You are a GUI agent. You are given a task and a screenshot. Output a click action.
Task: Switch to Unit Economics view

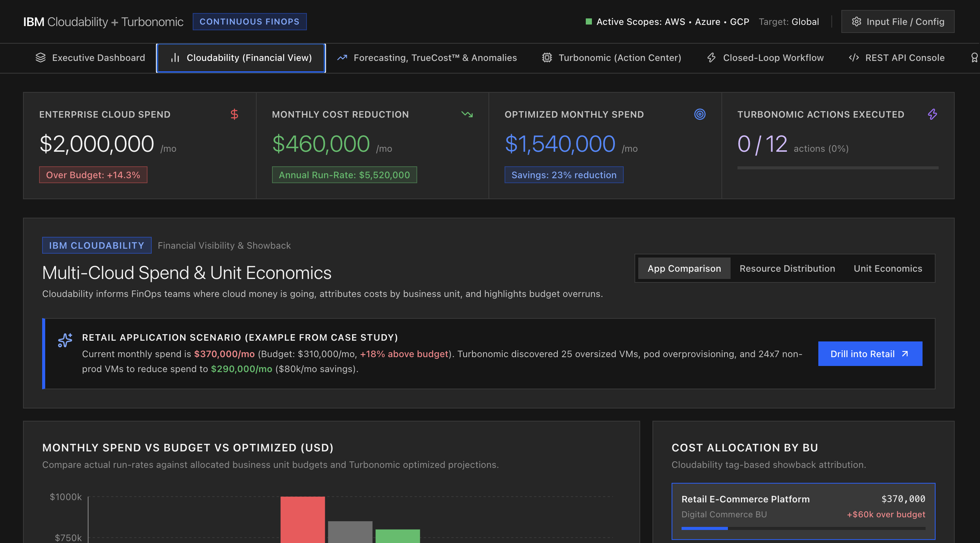click(x=888, y=269)
